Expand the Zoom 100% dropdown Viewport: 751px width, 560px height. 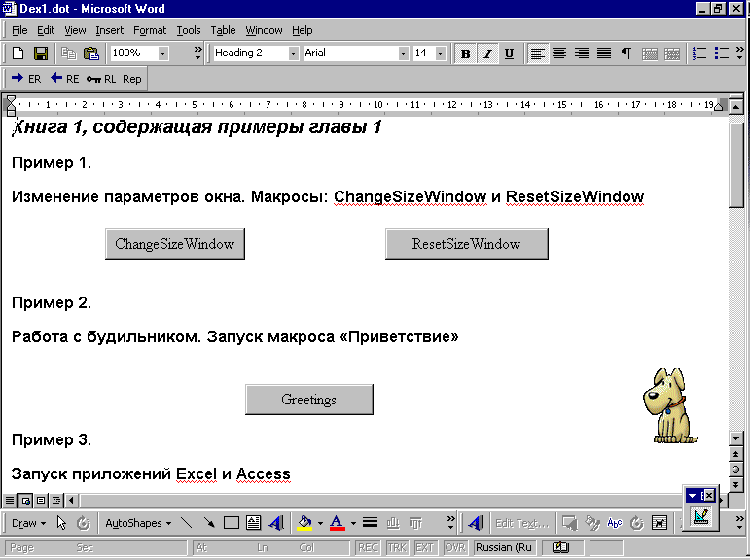162,53
